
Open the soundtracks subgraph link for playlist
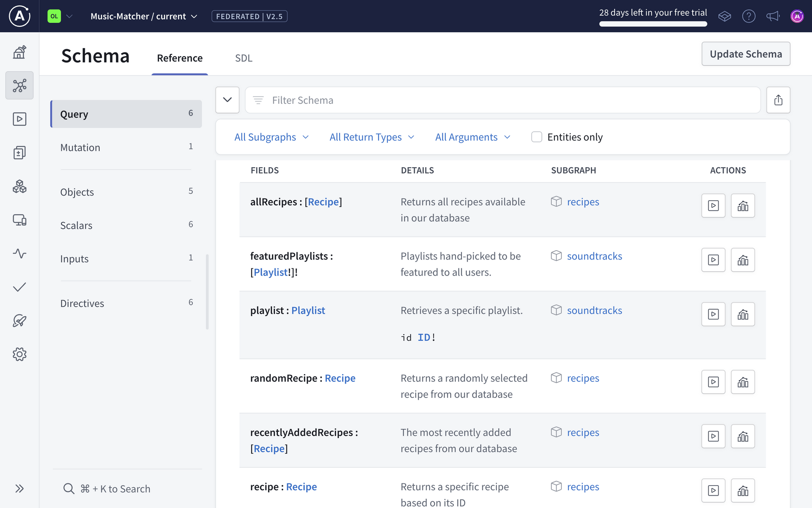pos(594,310)
